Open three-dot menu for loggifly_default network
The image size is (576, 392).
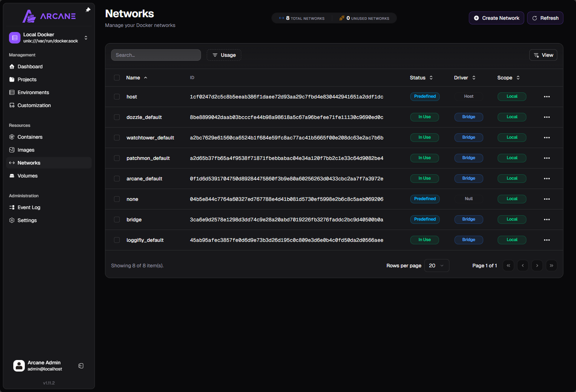(547, 240)
